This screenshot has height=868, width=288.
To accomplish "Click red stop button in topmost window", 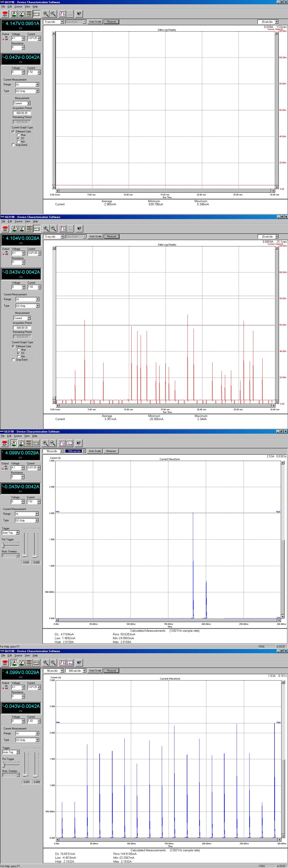I will (x=5, y=14).
